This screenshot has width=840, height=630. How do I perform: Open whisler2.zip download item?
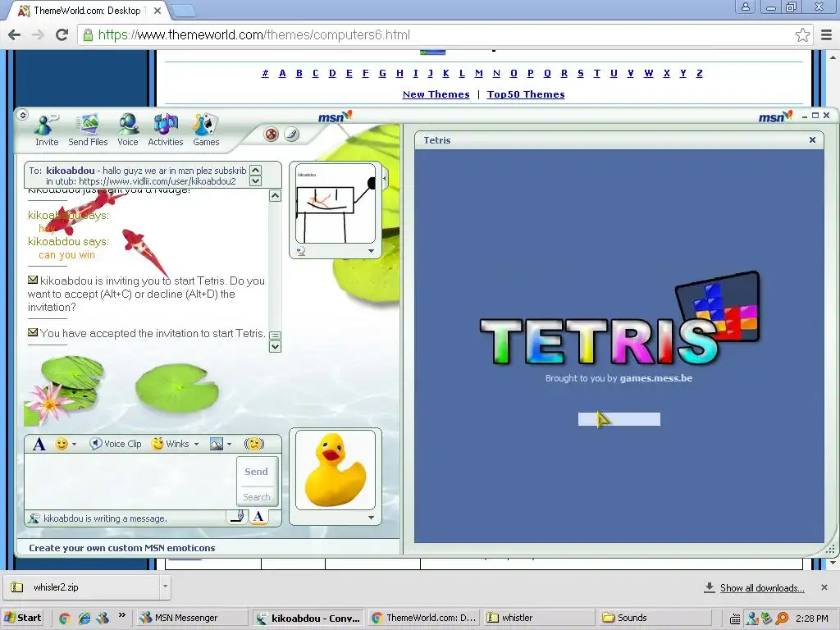(80, 587)
